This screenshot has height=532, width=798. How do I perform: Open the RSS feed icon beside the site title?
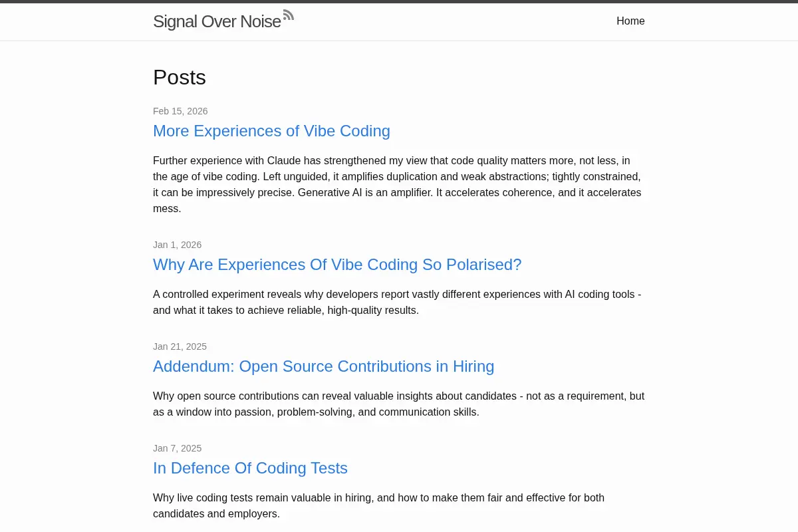289,15
